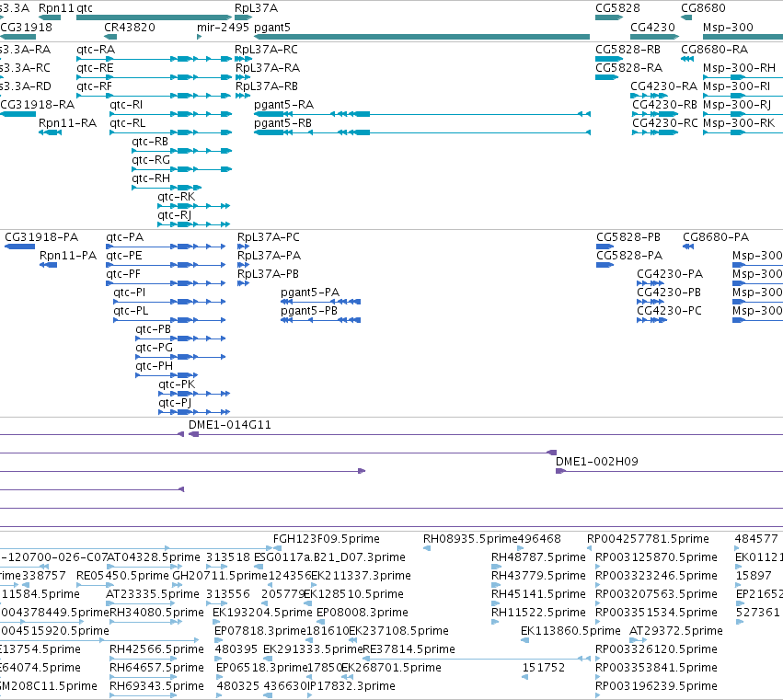Open the RpL37A-RC transcript label
Image resolution: width=783 pixels, height=700 pixels.
tap(266, 50)
